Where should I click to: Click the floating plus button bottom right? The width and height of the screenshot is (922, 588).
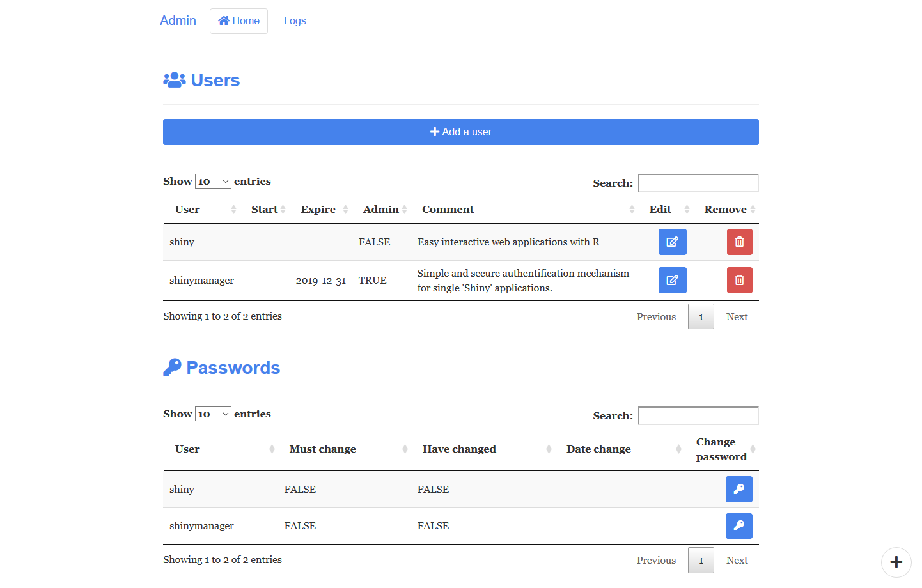[896, 562]
